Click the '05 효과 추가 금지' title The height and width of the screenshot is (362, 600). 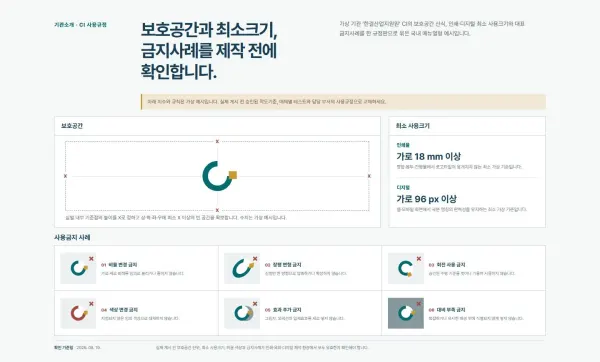(x=283, y=310)
